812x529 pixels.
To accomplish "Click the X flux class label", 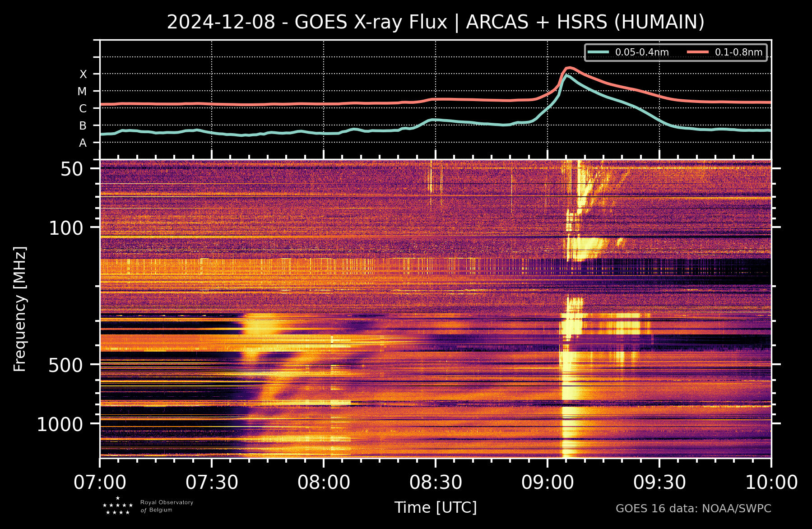I will (x=83, y=74).
